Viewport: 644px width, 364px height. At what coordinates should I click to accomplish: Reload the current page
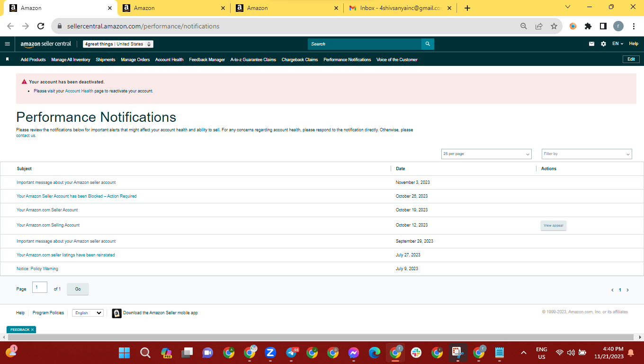(41, 27)
